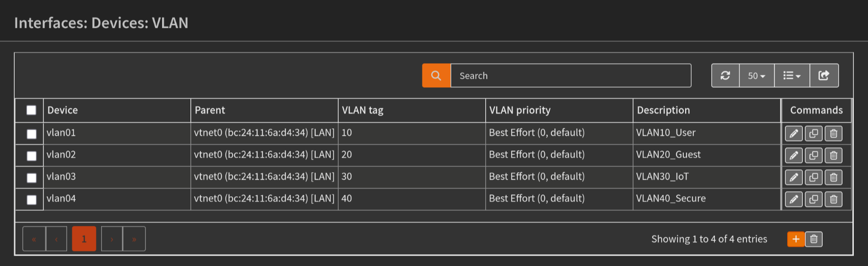Edit the vlan01 entry with pencil icon
Viewport: 868px width, 266px height.
click(793, 133)
